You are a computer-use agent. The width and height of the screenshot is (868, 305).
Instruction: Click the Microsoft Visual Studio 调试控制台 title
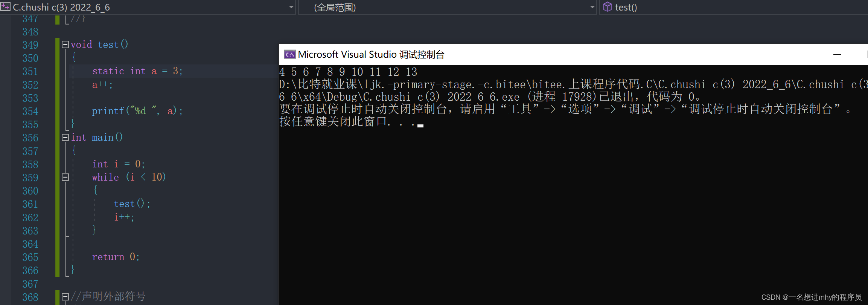click(x=371, y=55)
